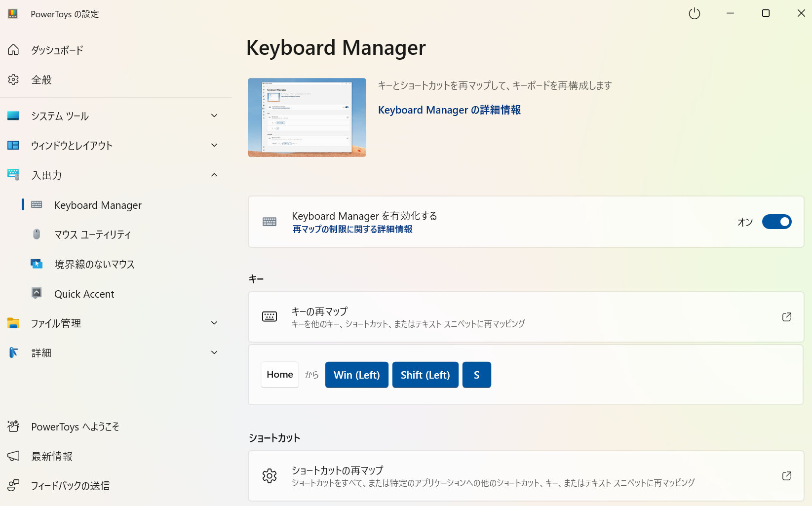Click the システム ツール label
The image size is (812, 506).
coord(60,116)
